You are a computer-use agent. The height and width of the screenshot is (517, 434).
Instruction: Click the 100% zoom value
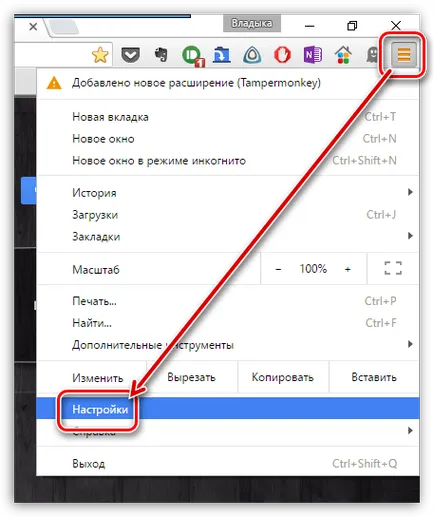pyautogui.click(x=313, y=269)
